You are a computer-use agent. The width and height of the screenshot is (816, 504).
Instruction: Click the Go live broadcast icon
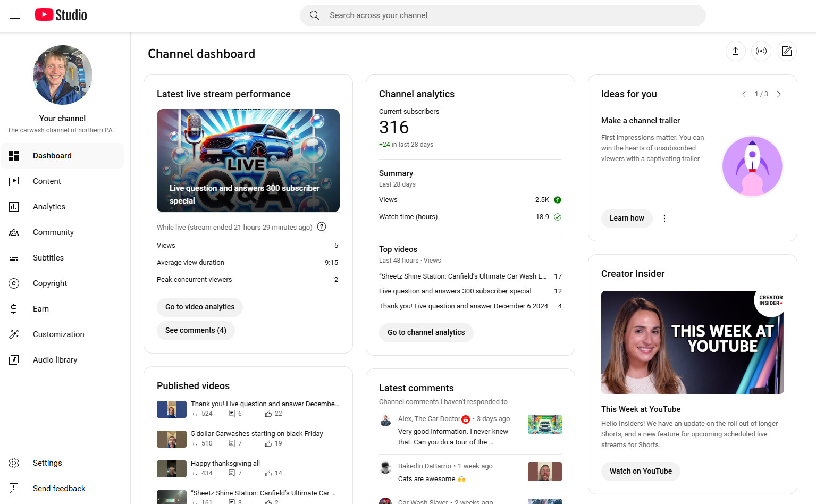(x=761, y=51)
